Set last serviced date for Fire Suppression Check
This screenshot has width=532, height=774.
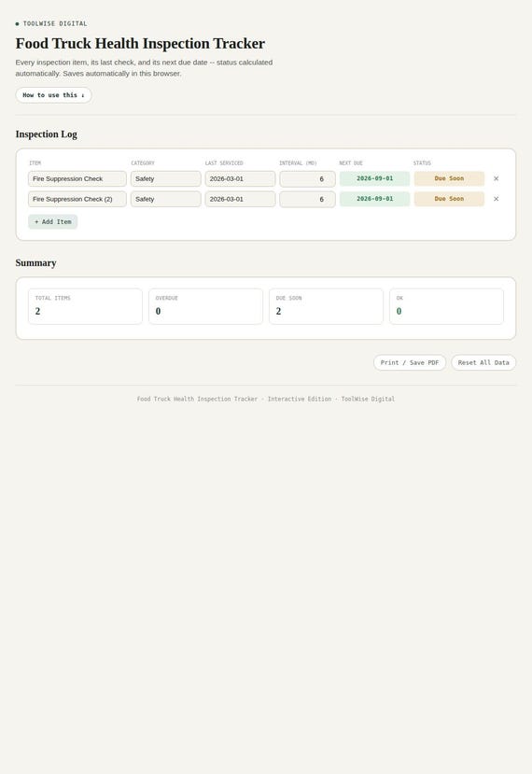click(241, 178)
